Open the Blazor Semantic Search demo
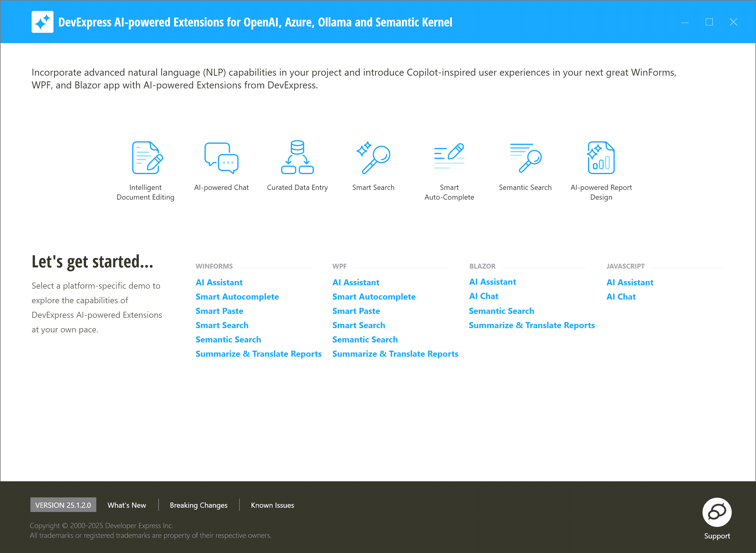The image size is (756, 553). coord(501,311)
